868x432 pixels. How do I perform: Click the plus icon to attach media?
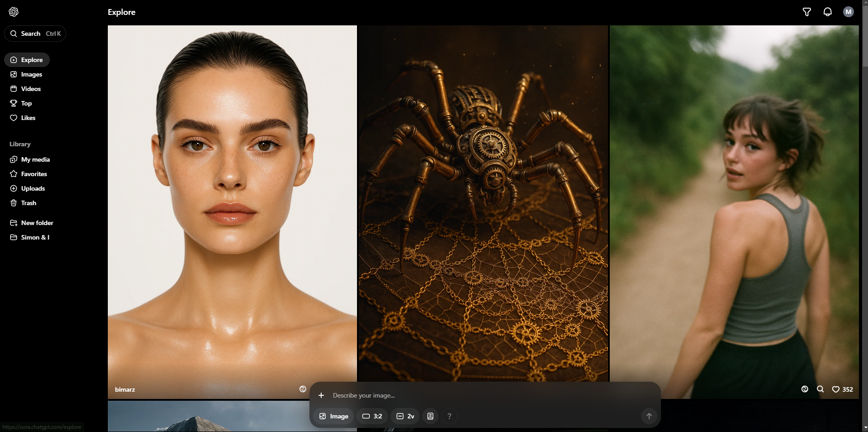tap(321, 395)
